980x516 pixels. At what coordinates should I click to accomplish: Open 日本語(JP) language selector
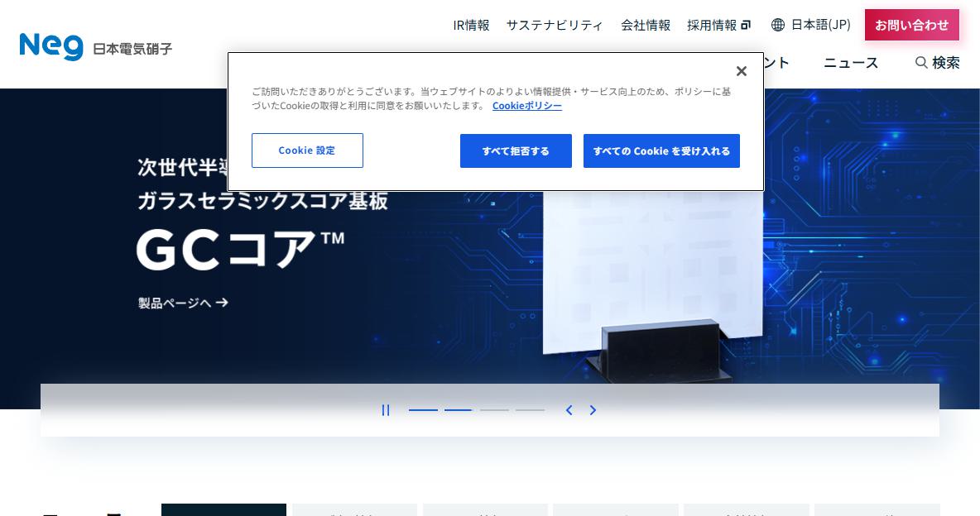tap(820, 25)
